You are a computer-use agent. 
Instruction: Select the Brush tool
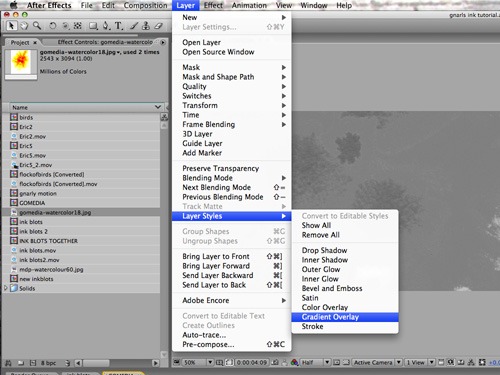pos(133,26)
